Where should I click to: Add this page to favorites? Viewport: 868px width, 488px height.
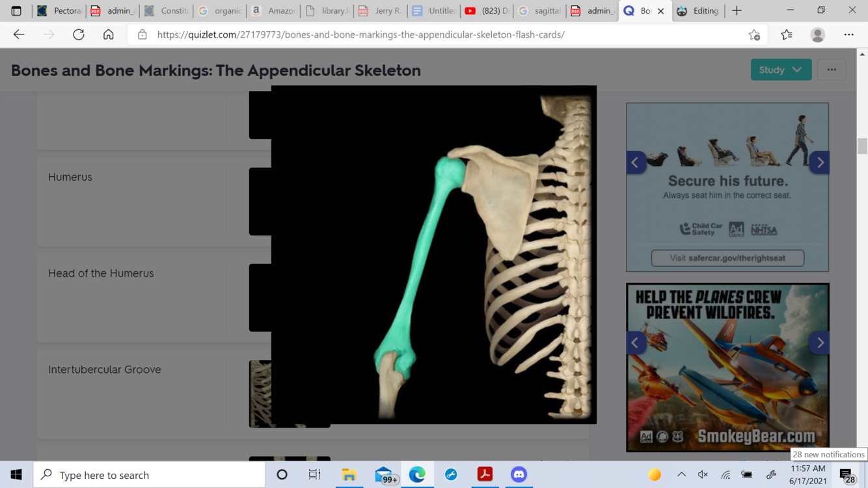(x=754, y=34)
